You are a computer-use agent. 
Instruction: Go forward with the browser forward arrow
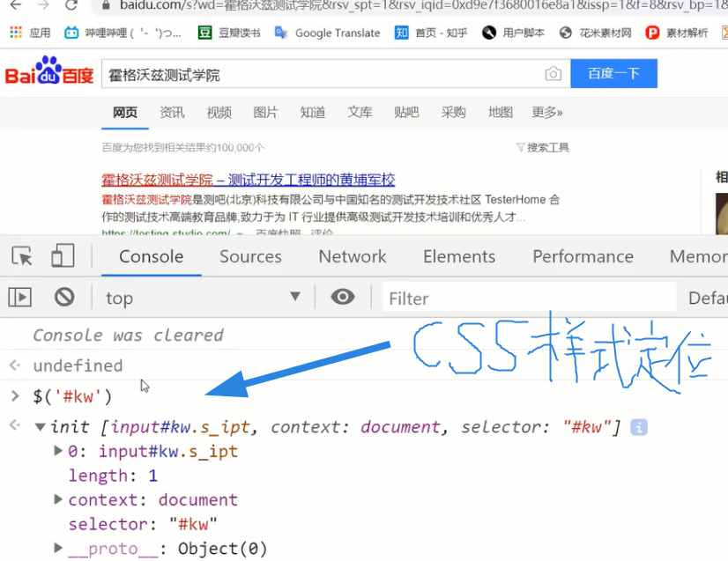(44, 4)
